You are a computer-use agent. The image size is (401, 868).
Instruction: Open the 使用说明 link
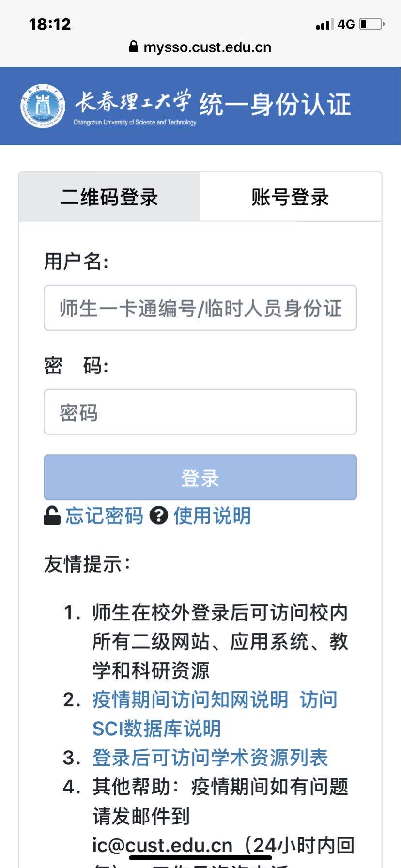213,515
